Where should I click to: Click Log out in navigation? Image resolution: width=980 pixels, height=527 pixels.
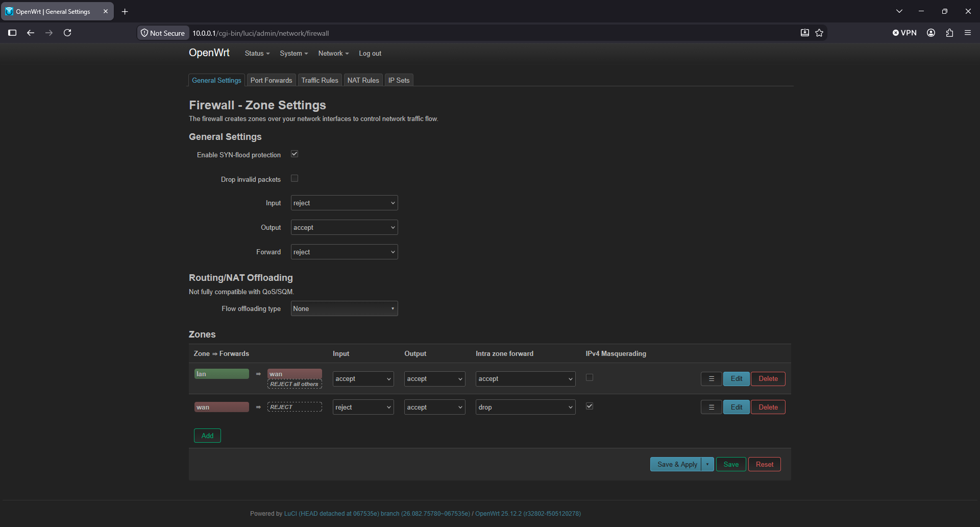370,53
